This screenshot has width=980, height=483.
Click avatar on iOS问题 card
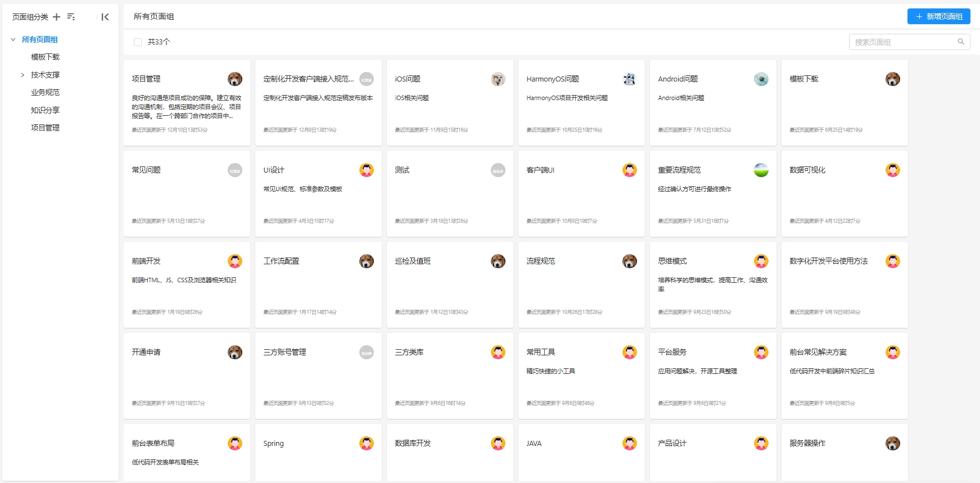498,79
